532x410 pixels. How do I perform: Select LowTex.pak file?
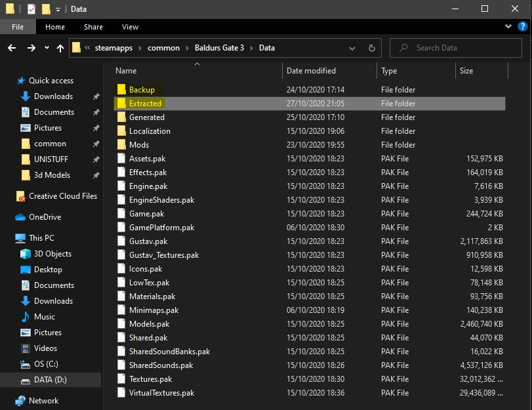click(x=149, y=282)
